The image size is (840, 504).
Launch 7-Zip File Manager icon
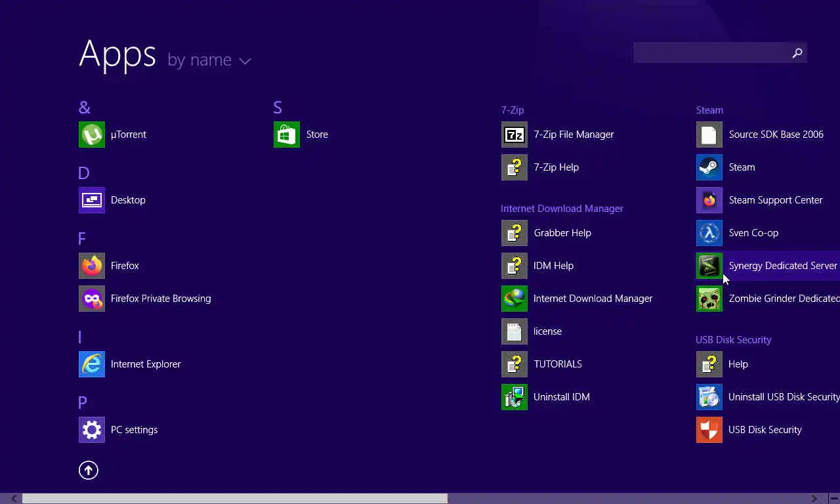514,135
